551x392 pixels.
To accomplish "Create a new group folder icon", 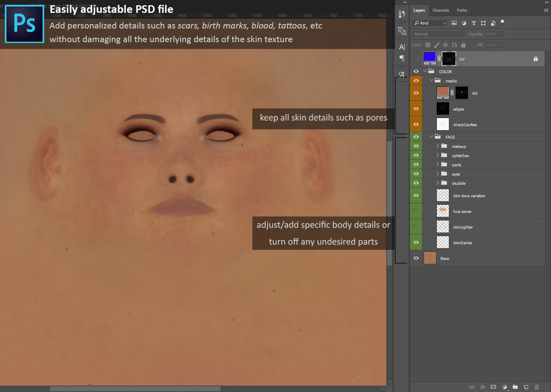I will click(515, 387).
